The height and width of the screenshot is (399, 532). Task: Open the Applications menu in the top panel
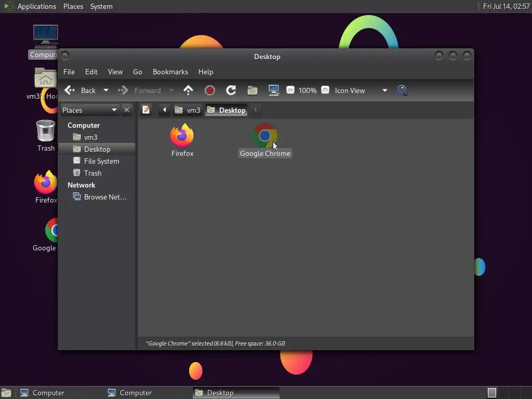(37, 6)
